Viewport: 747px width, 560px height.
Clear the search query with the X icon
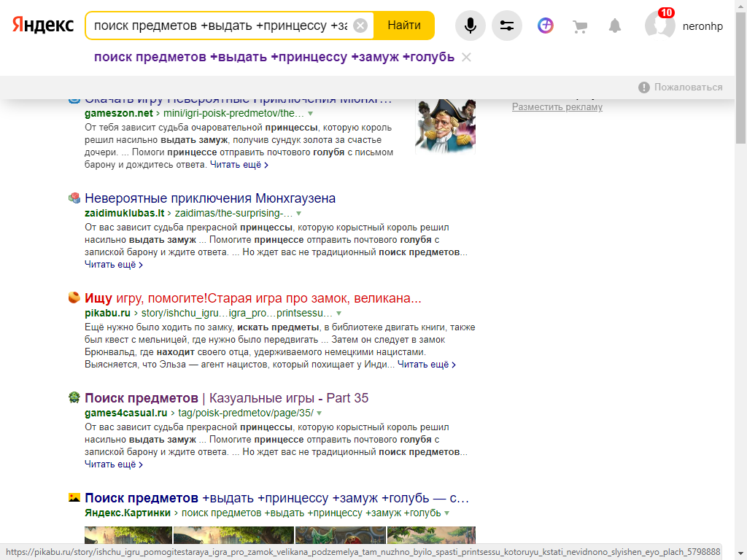tap(360, 26)
